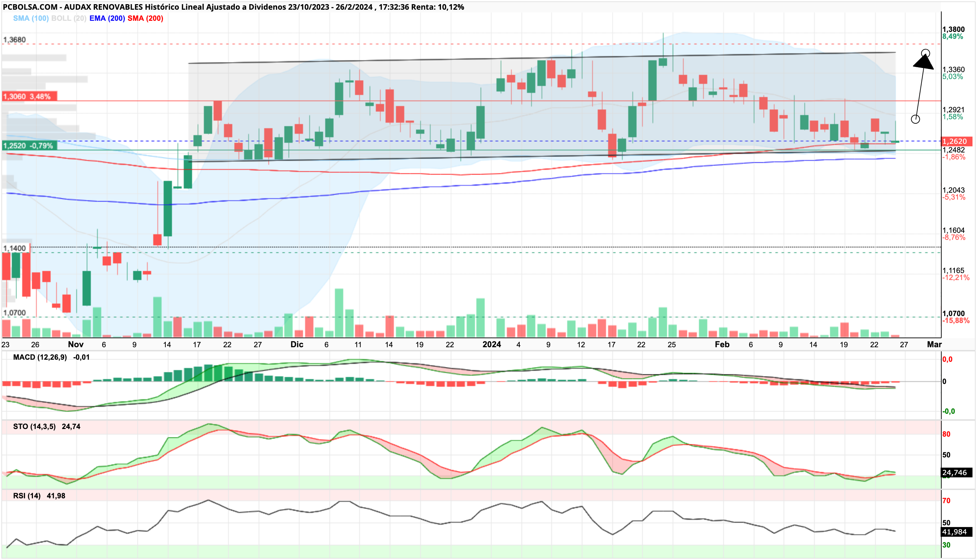977x560 pixels.
Task: Click the STO (14,3,5) indicator label
Action: [x=34, y=427]
